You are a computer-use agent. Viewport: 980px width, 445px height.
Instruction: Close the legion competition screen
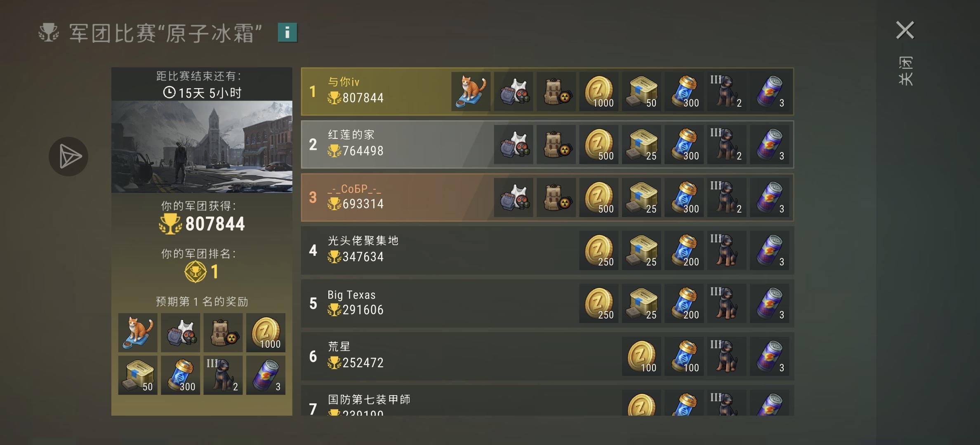[x=905, y=30]
